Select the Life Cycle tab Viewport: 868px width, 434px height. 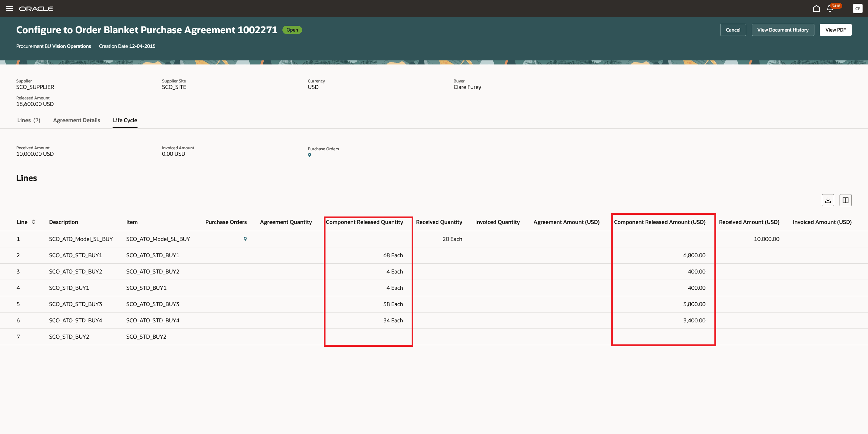[125, 120]
